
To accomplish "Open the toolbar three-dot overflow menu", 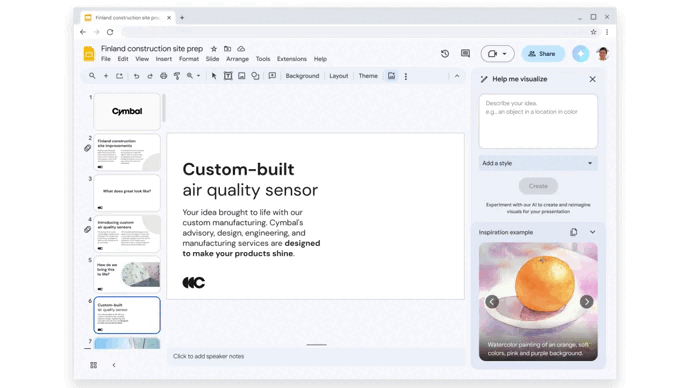I will (406, 76).
